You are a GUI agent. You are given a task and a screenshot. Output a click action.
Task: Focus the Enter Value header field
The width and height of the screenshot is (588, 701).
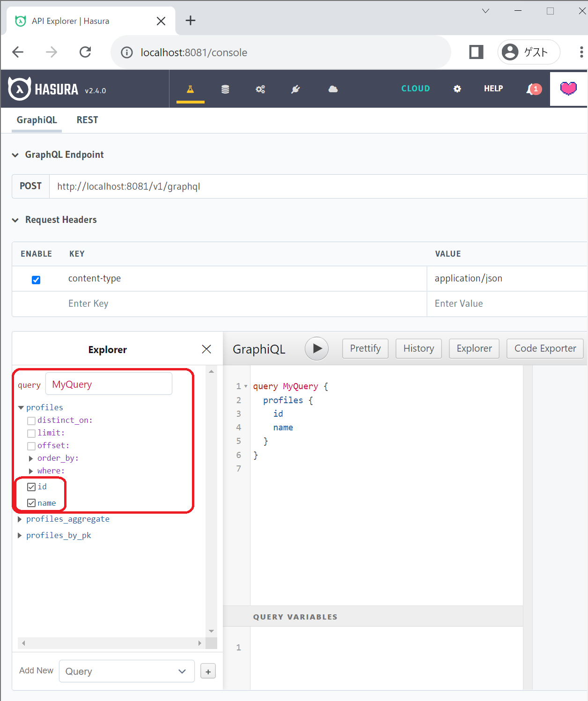point(507,304)
